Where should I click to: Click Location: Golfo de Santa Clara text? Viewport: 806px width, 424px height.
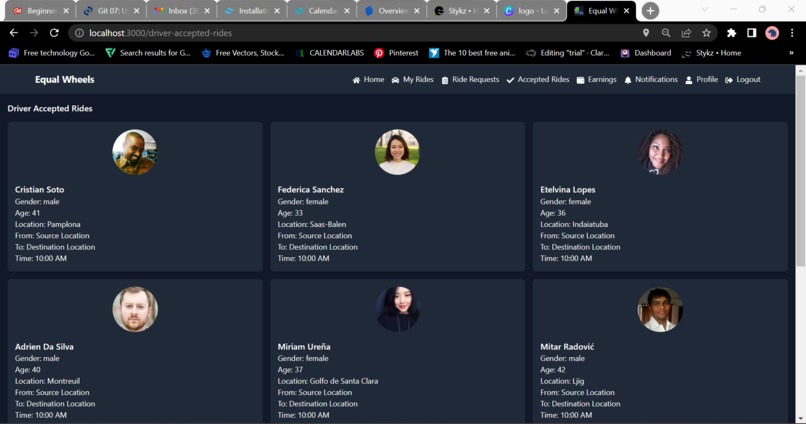tap(328, 381)
